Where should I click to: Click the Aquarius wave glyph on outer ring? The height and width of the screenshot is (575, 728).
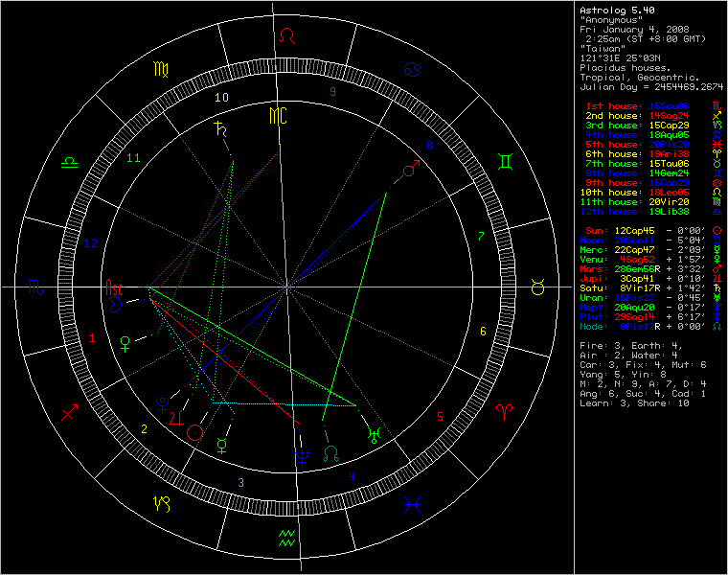286,536
